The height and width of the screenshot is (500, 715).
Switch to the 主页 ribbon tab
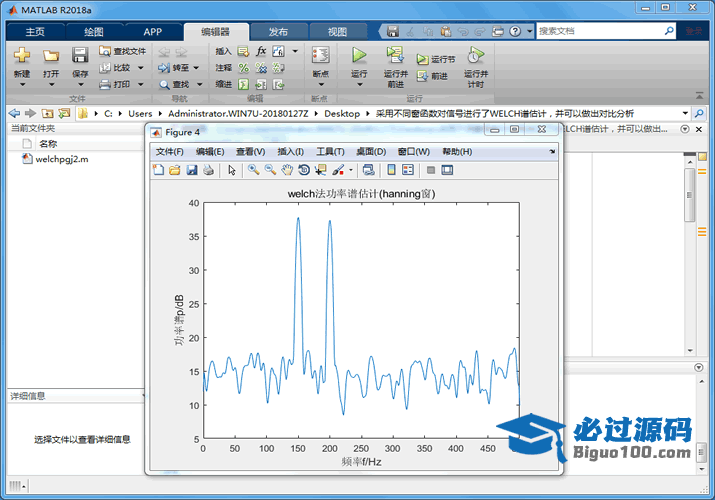[x=35, y=32]
